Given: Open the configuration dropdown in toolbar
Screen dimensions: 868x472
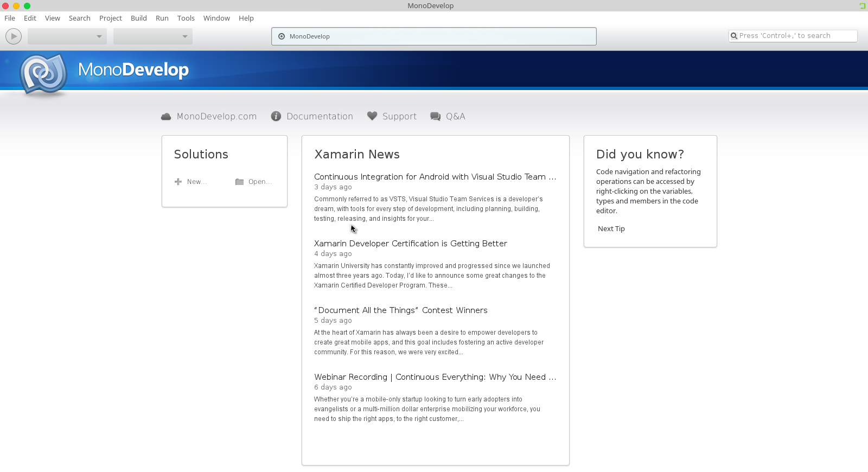Looking at the screenshot, I should click(x=67, y=36).
